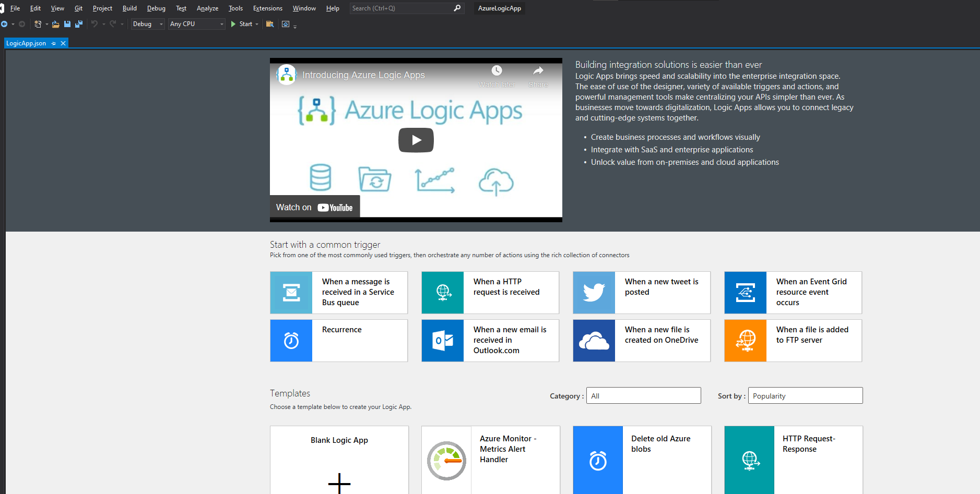980x494 pixels.
Task: Expand the Undo history dropdown arrow
Action: (x=103, y=24)
